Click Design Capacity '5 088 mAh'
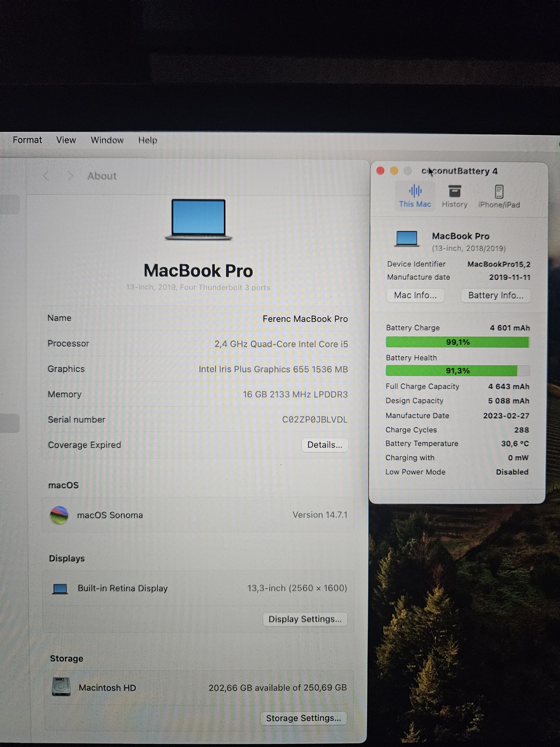560x747 pixels. click(x=509, y=401)
